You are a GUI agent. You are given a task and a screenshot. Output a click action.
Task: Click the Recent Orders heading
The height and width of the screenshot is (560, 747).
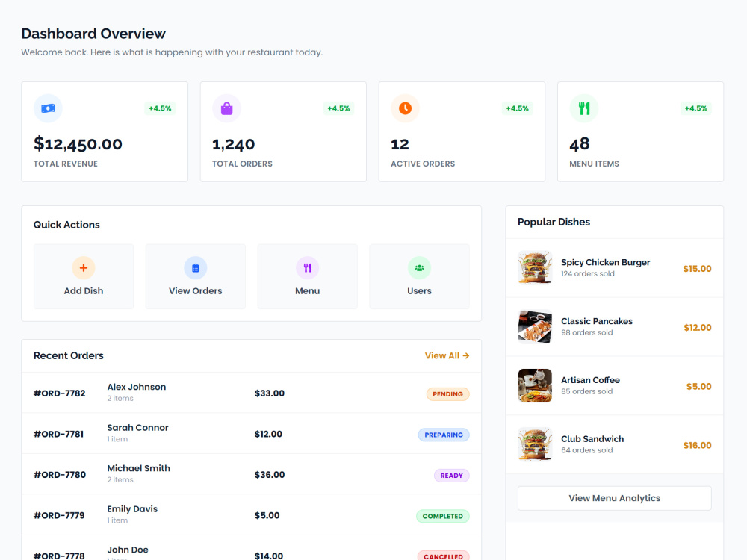coord(69,355)
